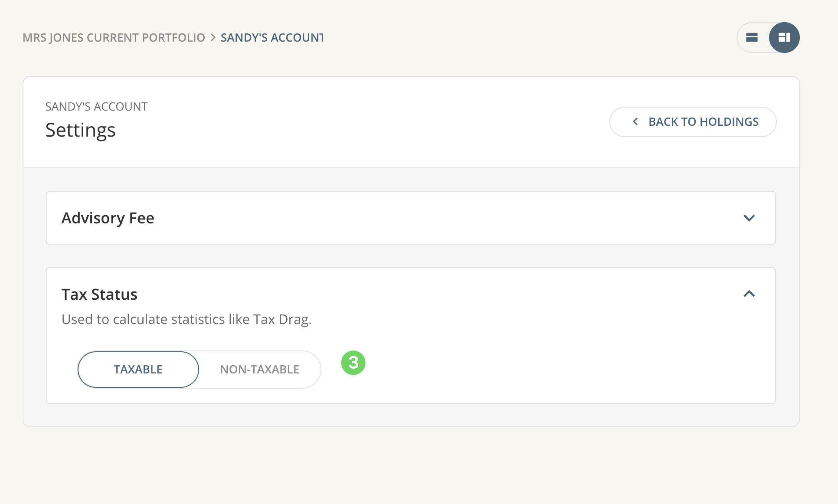Click Sandy's Account breadcrumb link
This screenshot has height=504, width=838.
pos(272,38)
